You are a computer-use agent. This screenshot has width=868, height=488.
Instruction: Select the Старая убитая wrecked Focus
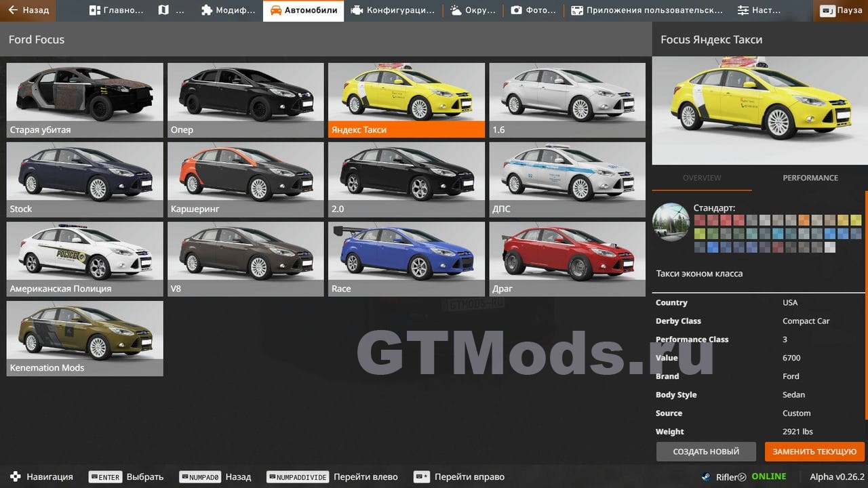[x=85, y=100]
